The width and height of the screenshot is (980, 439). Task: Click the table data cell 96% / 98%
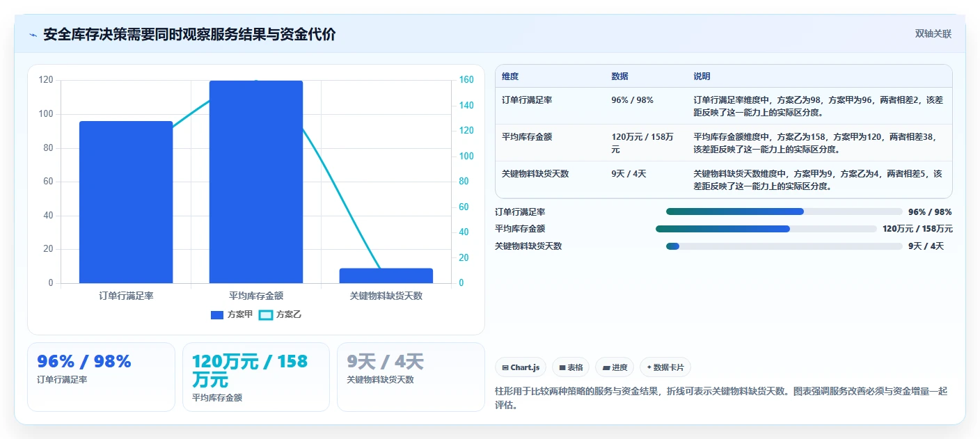point(632,100)
